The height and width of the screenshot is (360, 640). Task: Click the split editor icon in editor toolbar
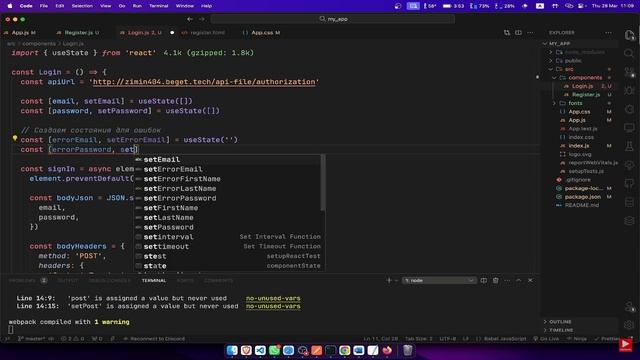click(x=518, y=33)
